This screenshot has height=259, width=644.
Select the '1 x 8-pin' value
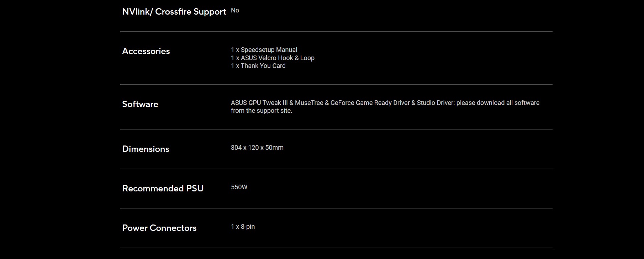pyautogui.click(x=243, y=227)
